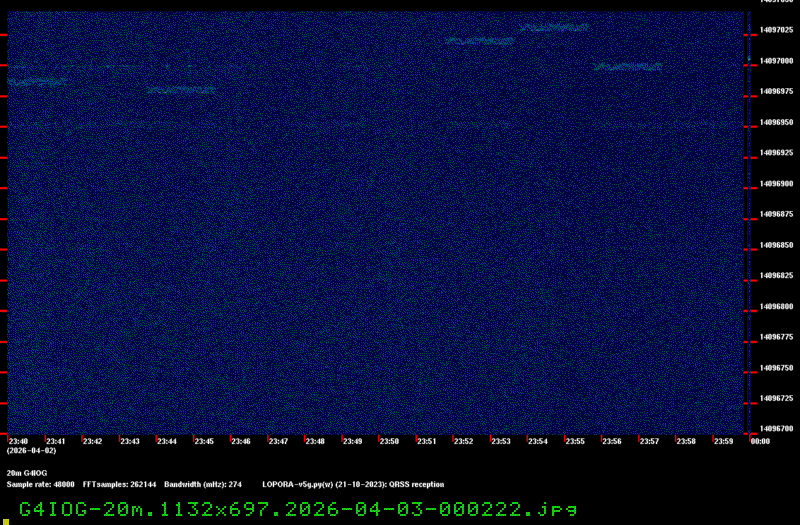Click the 14096875 frequency label
Viewport: 800px width, 525px height.
(x=777, y=214)
